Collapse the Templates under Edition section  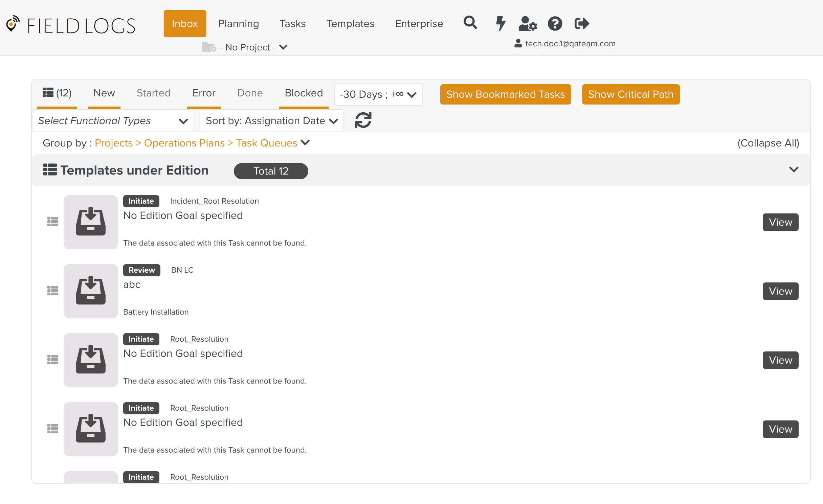click(x=794, y=169)
